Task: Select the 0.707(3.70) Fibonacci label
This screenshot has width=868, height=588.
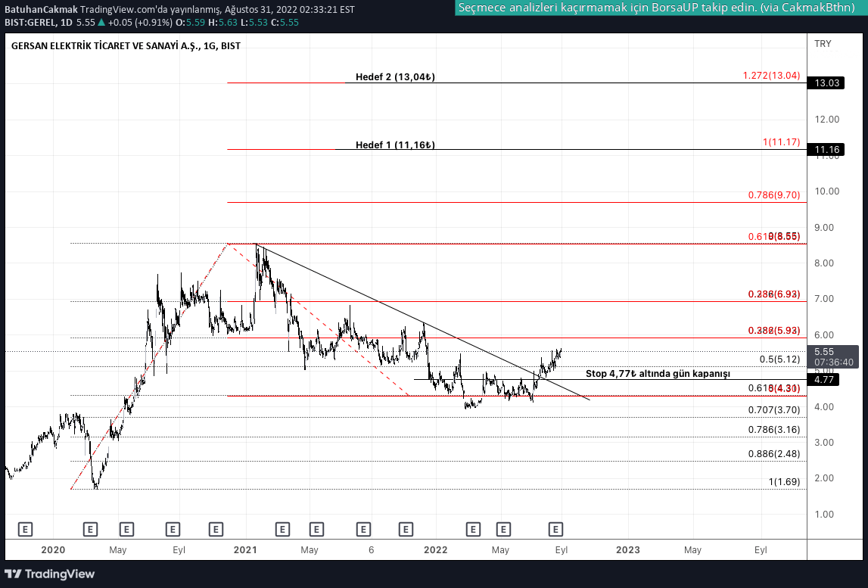Action: tap(774, 410)
